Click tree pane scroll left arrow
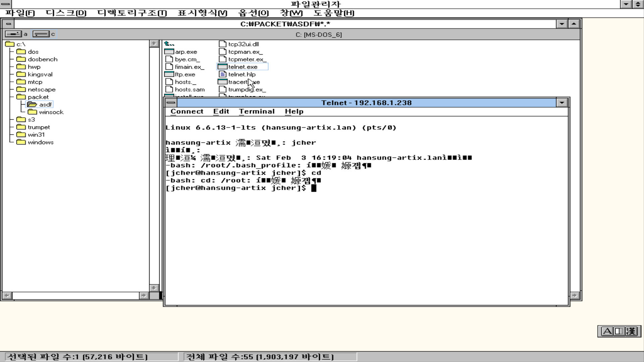This screenshot has width=644, height=362. point(7,295)
